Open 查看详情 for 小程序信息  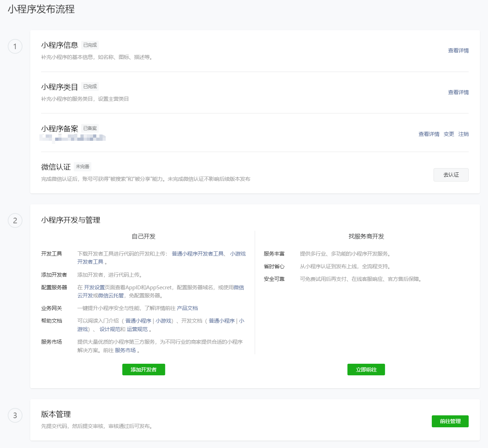coord(458,51)
